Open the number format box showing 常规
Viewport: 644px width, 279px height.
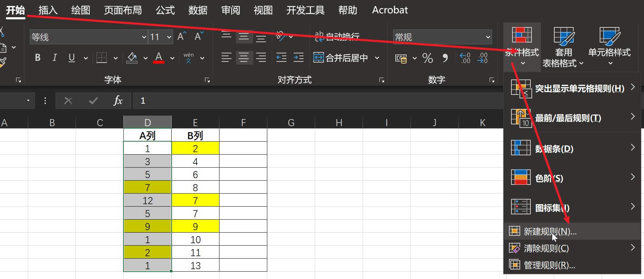click(442, 37)
